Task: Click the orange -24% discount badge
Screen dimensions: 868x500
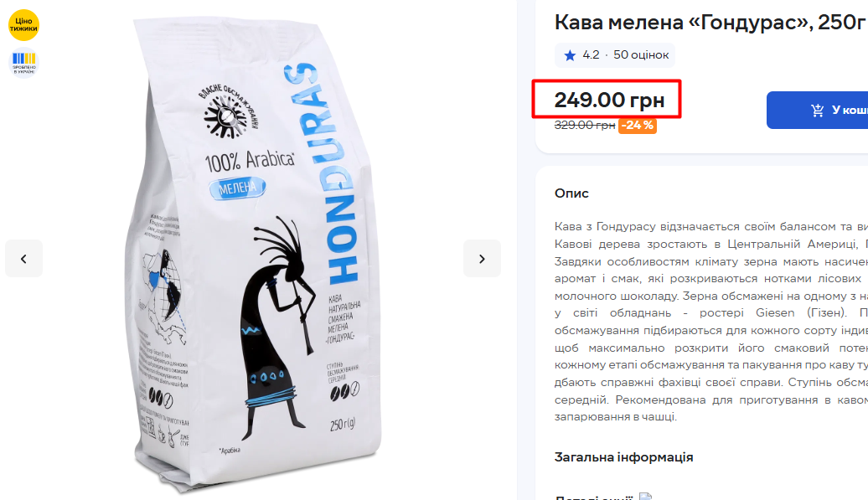Action: (637, 126)
